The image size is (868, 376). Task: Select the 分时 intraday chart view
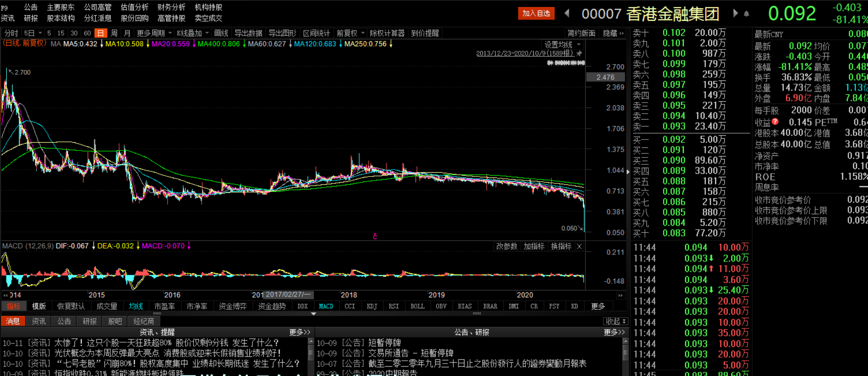(11, 33)
